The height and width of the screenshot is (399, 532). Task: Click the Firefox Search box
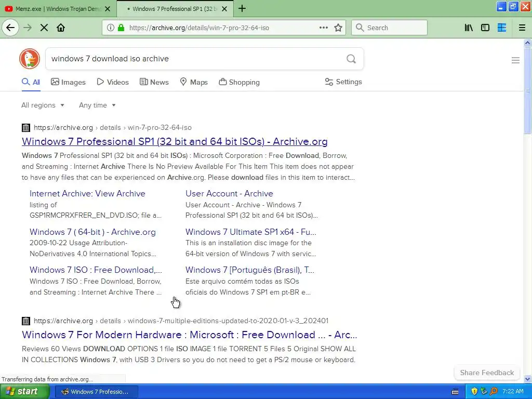coord(389,28)
